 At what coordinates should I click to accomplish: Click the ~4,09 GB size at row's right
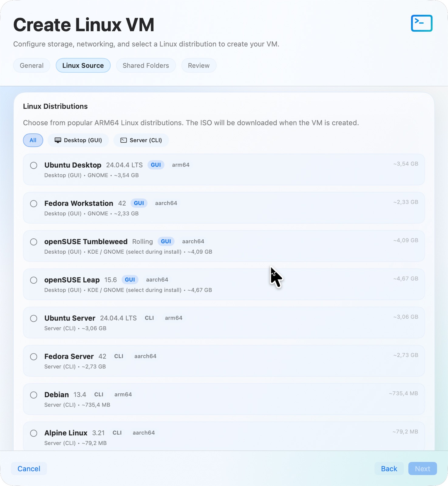pyautogui.click(x=406, y=240)
